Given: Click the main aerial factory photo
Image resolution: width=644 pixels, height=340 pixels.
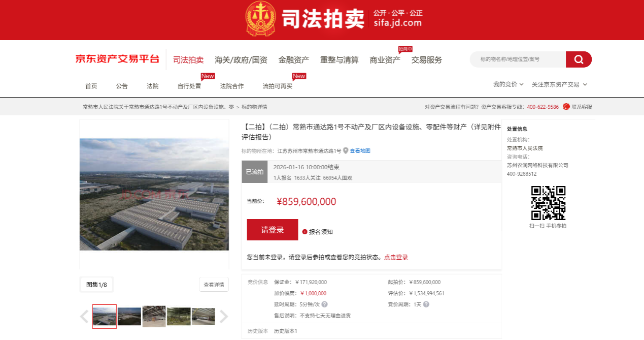Looking at the screenshot, I should pyautogui.click(x=154, y=194).
